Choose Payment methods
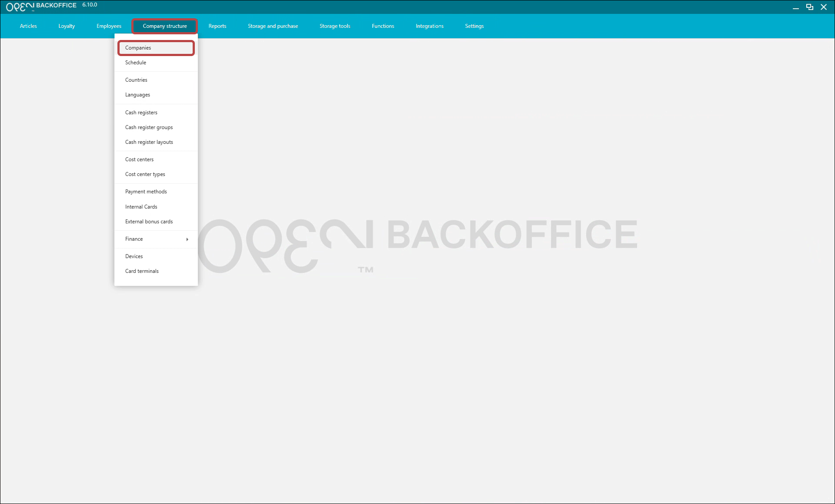 (156, 192)
